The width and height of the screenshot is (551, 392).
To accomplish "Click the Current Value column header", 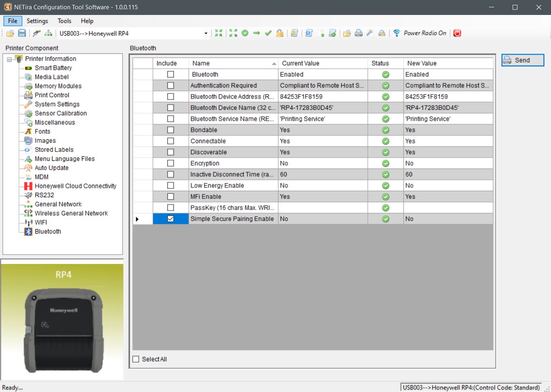I will coord(323,63).
